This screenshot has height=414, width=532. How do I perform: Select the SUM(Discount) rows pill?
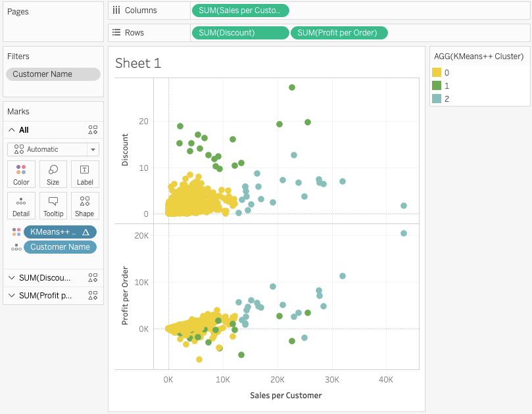(240, 33)
